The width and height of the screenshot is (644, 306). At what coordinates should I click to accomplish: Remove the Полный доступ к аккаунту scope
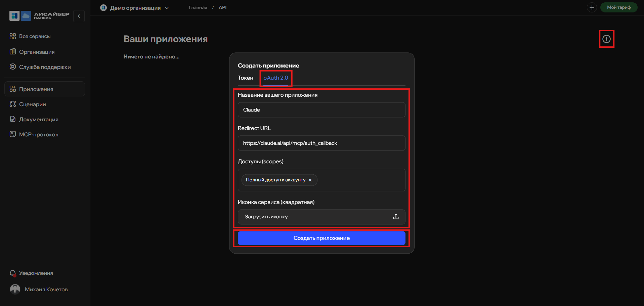310,180
